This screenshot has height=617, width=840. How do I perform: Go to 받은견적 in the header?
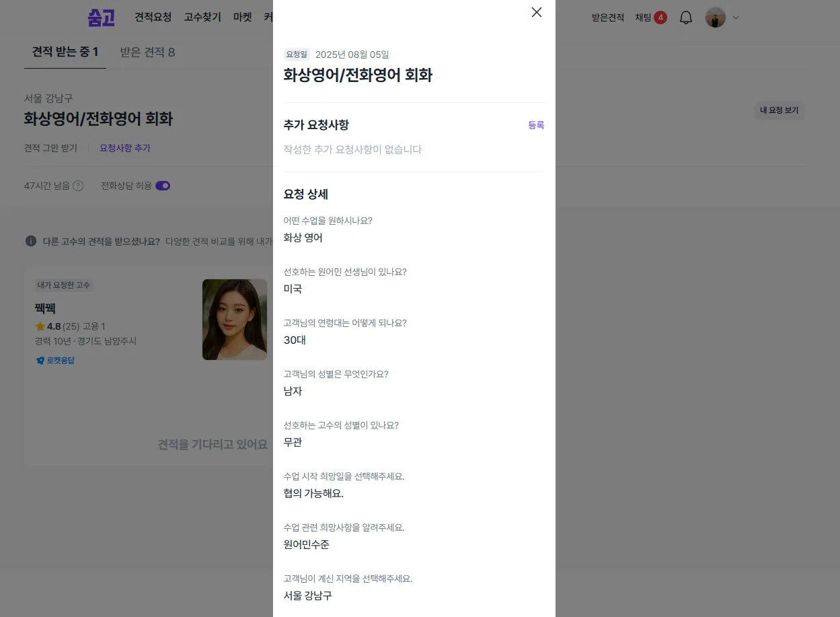point(608,17)
